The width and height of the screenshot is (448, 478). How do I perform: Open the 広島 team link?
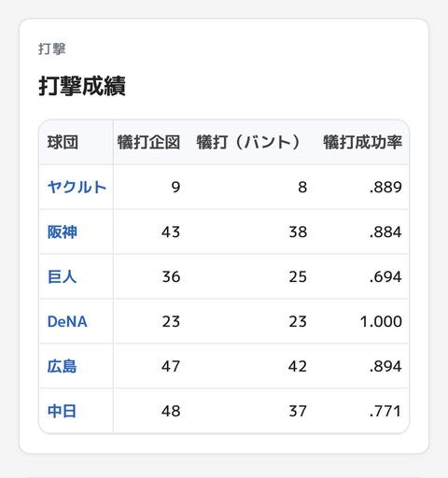tap(62, 366)
